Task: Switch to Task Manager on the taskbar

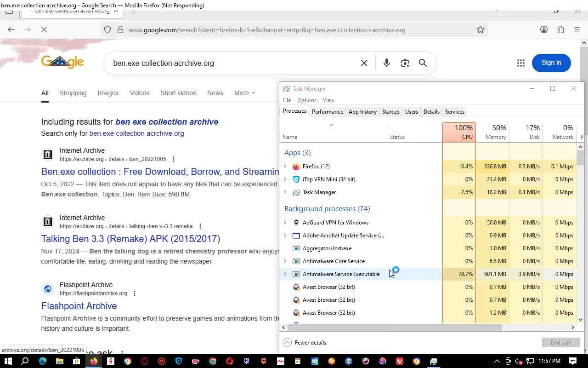Action: (434, 361)
